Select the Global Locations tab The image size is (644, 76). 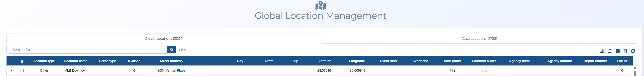(164, 39)
